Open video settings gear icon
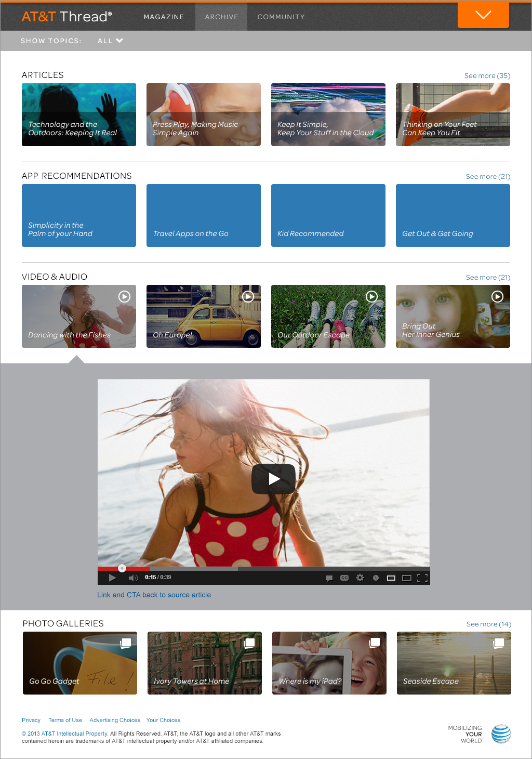532x759 pixels. click(x=360, y=578)
